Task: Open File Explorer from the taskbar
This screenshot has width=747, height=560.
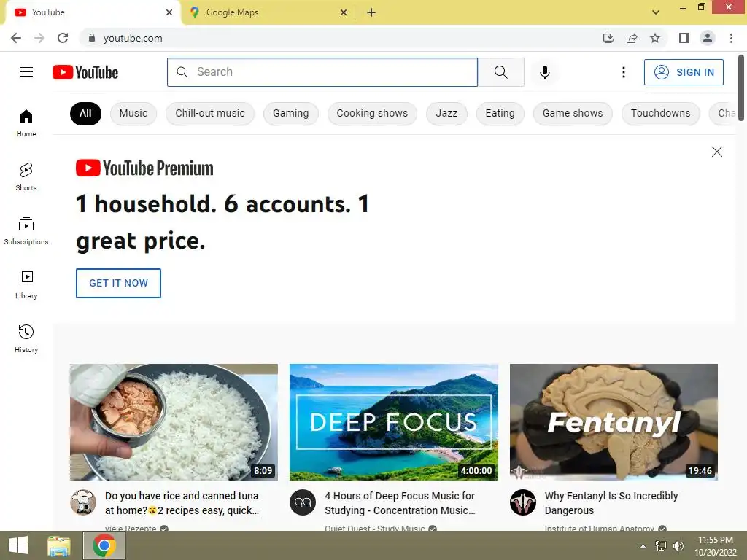Action: pos(59,545)
